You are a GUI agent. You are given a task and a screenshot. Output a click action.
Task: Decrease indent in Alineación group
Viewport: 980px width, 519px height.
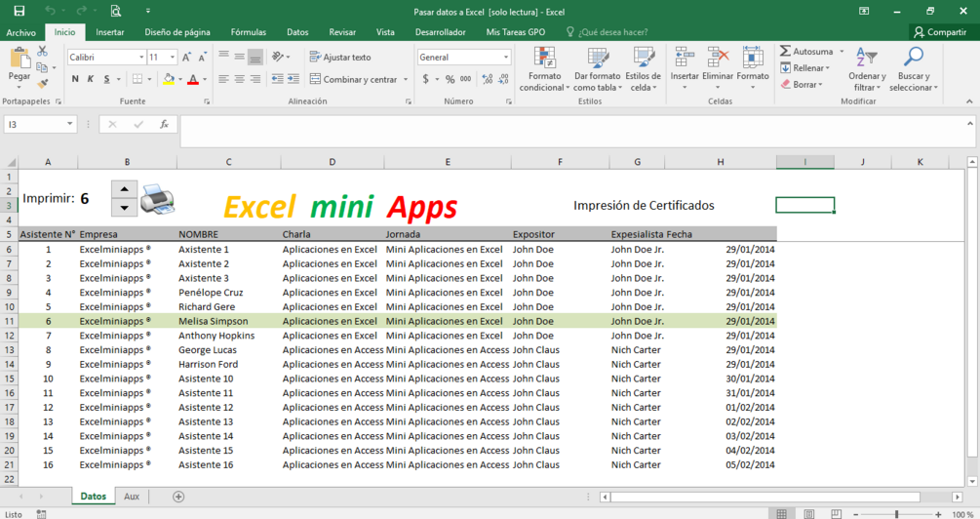point(278,79)
